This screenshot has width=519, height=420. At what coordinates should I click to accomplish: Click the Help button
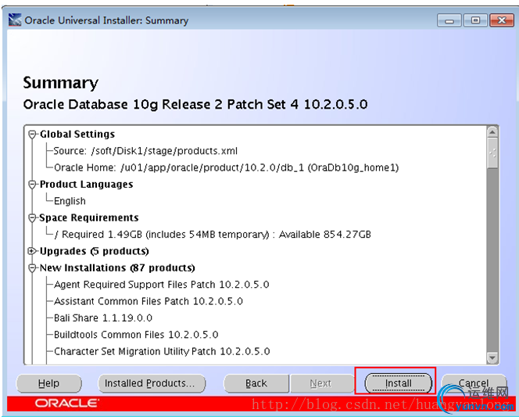point(48,383)
